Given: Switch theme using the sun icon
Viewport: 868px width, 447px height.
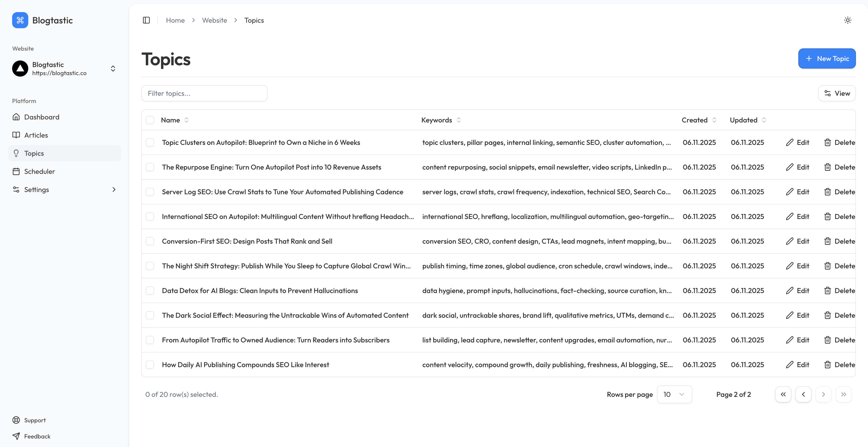Looking at the screenshot, I should (848, 20).
